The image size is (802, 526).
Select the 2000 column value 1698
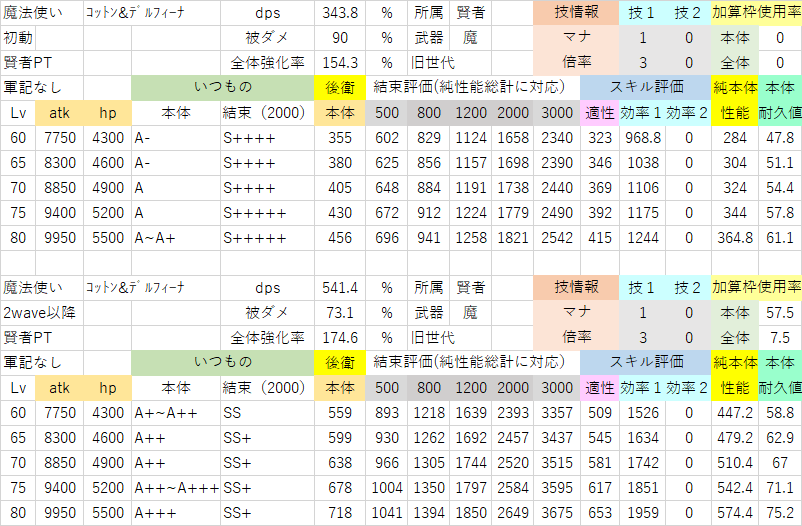click(x=513, y=163)
